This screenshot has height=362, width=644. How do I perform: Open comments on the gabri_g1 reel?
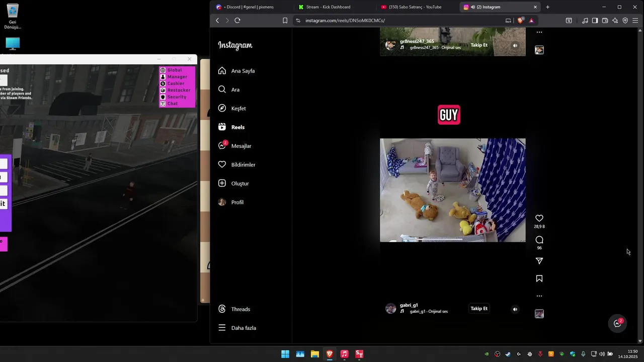[539, 240]
